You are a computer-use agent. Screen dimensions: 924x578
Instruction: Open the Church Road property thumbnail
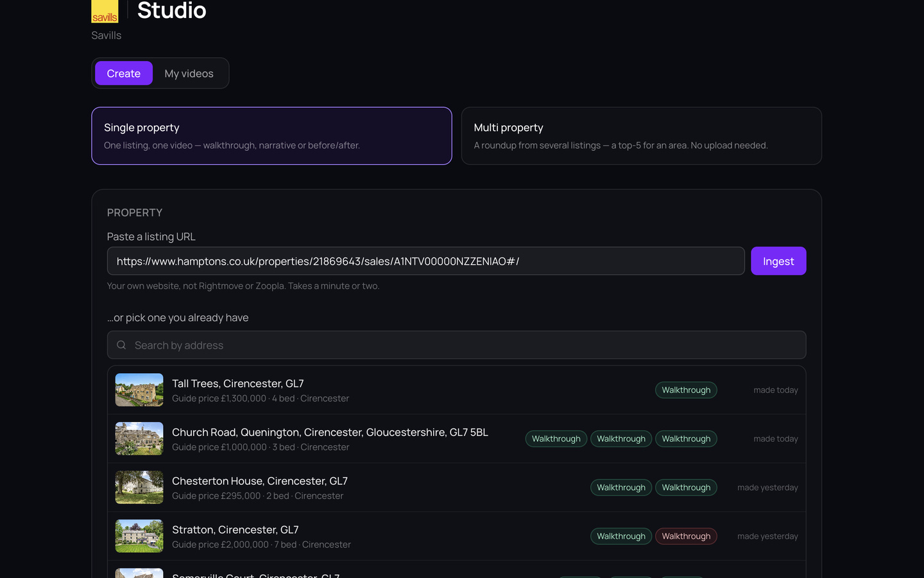pyautogui.click(x=139, y=439)
